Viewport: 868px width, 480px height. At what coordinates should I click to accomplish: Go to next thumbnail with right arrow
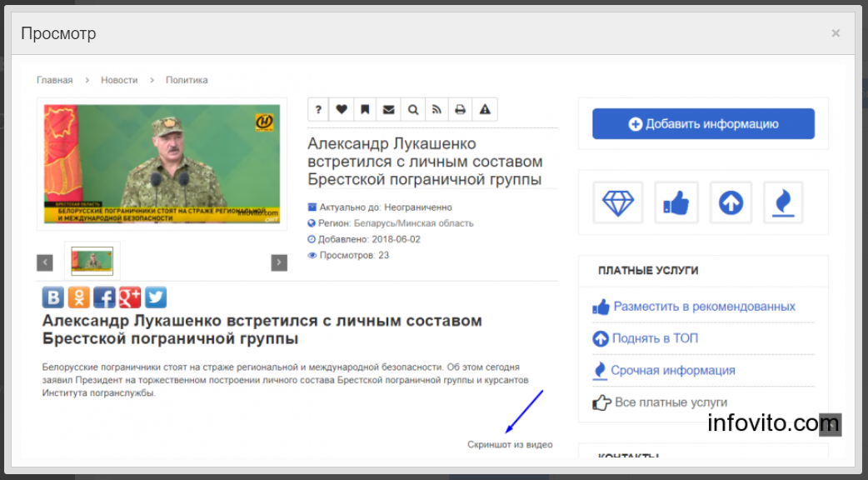coord(279,262)
